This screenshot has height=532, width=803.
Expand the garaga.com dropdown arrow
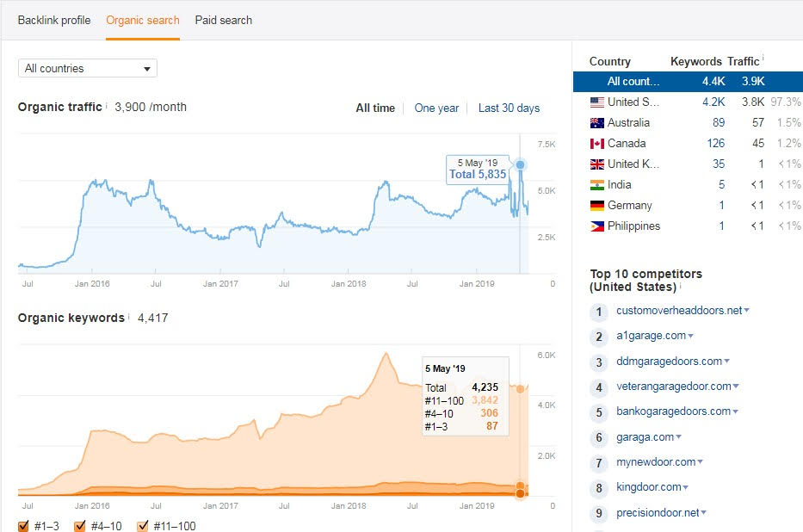[678, 436]
